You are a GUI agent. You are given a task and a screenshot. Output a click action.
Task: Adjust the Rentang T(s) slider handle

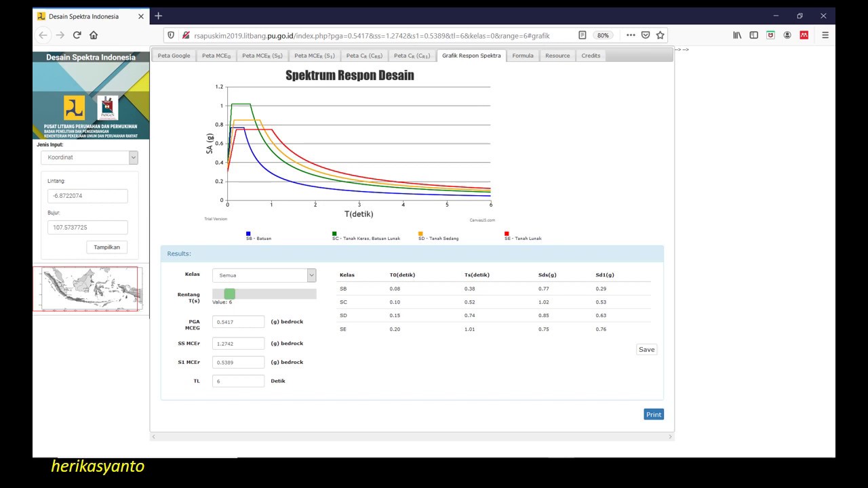tap(229, 293)
